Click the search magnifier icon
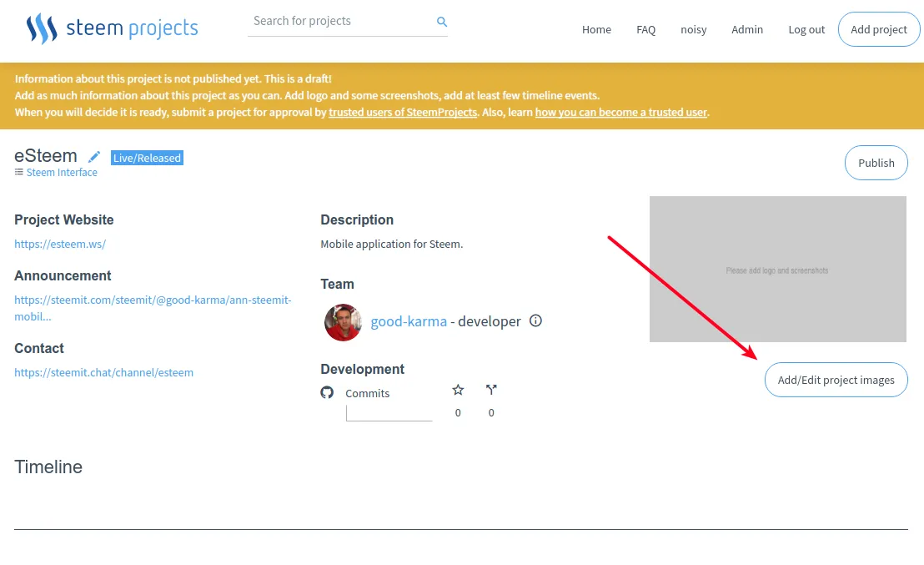The height and width of the screenshot is (565, 924). 441,22
